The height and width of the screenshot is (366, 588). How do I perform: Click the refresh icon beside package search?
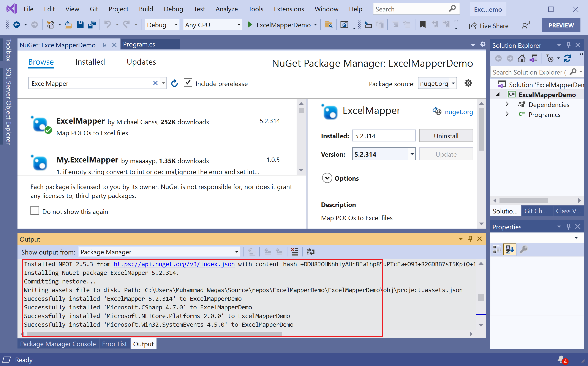[174, 84]
